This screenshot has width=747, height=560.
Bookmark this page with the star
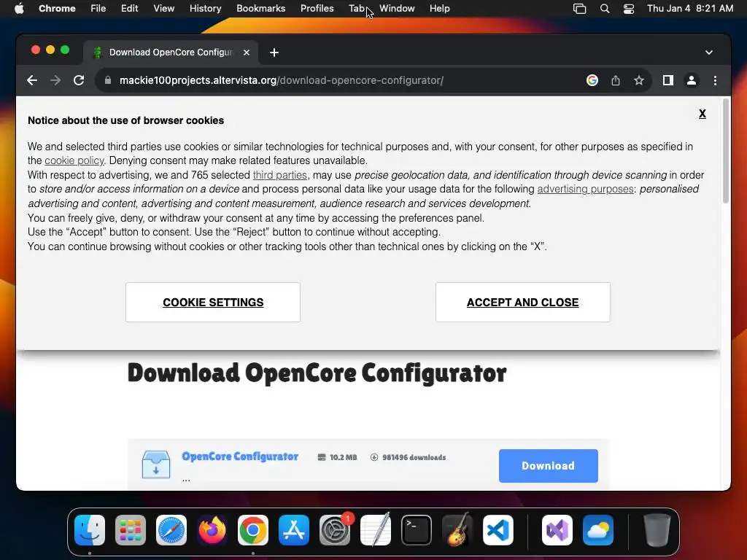coord(639,80)
